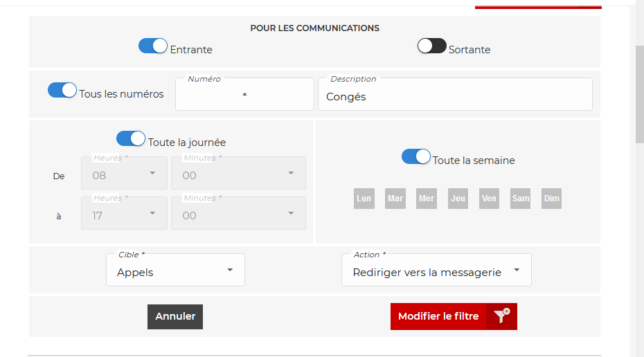Open the Action dropdown for messagerie redirect
The width and height of the screenshot is (644, 357).
pyautogui.click(x=436, y=270)
